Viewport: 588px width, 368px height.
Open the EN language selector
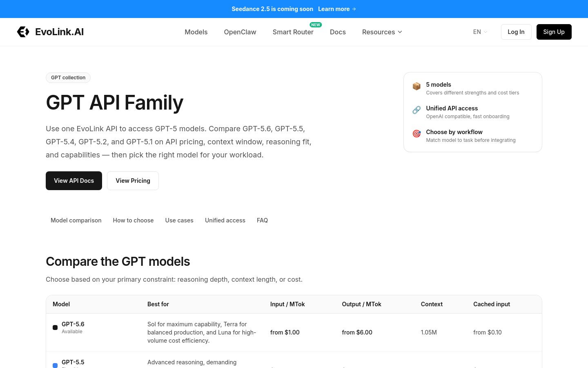pyautogui.click(x=480, y=32)
